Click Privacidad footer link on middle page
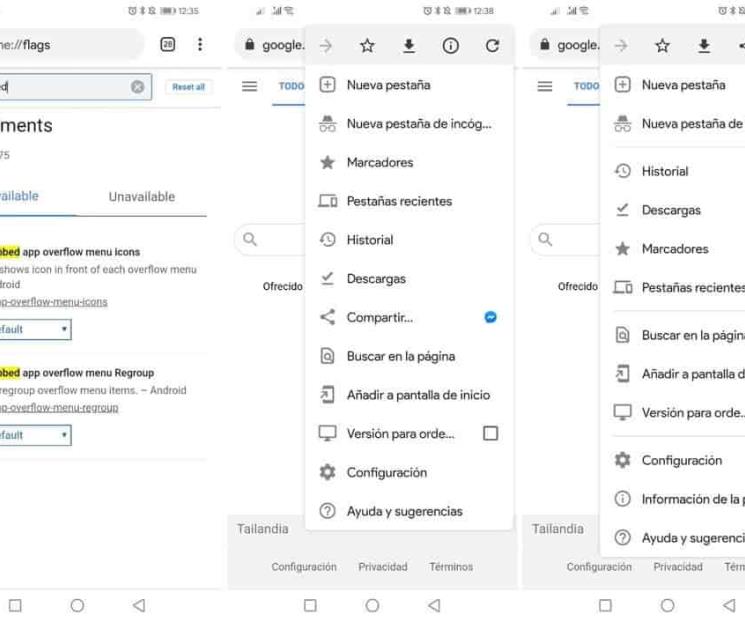This screenshot has height=622, width=745. tap(383, 567)
